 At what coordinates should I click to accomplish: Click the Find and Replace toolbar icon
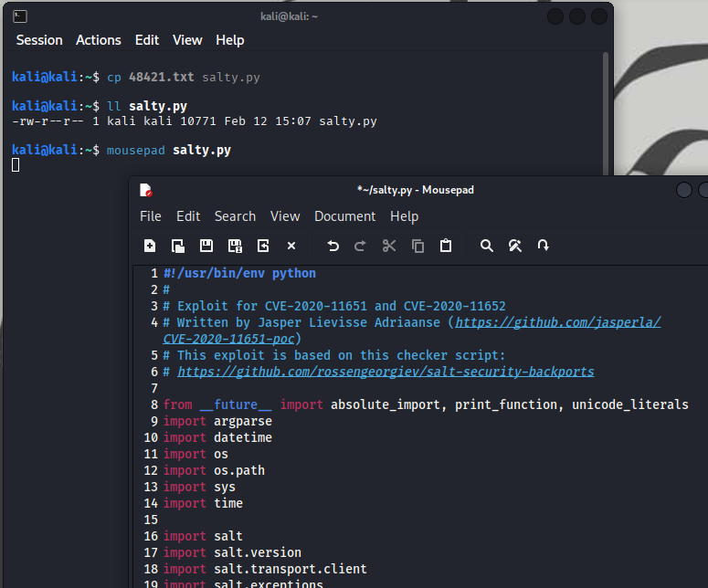[x=515, y=246]
